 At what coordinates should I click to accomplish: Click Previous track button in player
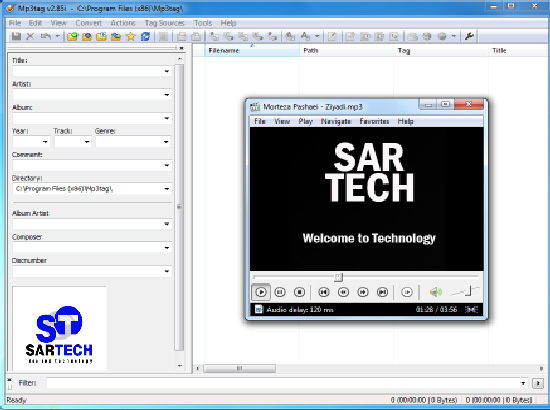pos(324,292)
